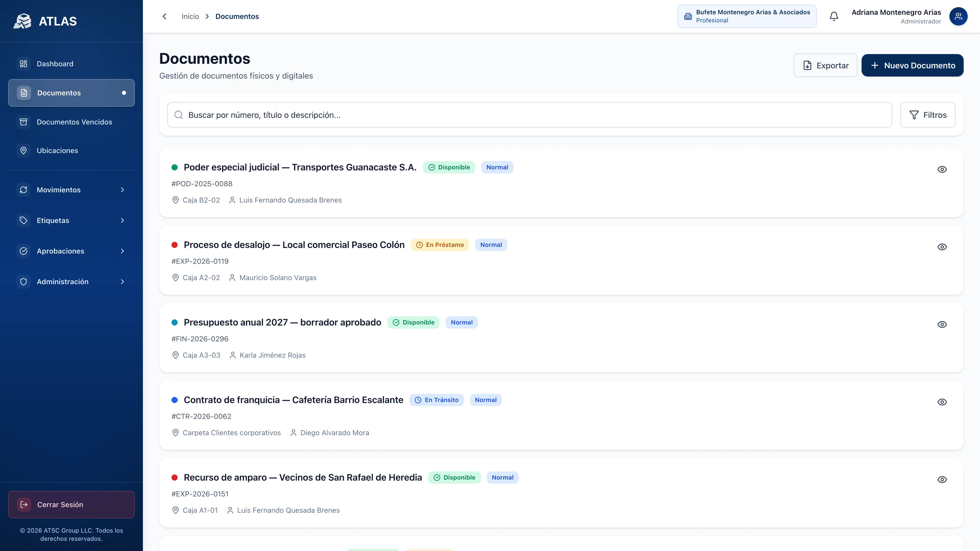This screenshot has height=551, width=980.
Task: Click the Cerrar Sesión logout icon
Action: pyautogui.click(x=24, y=505)
